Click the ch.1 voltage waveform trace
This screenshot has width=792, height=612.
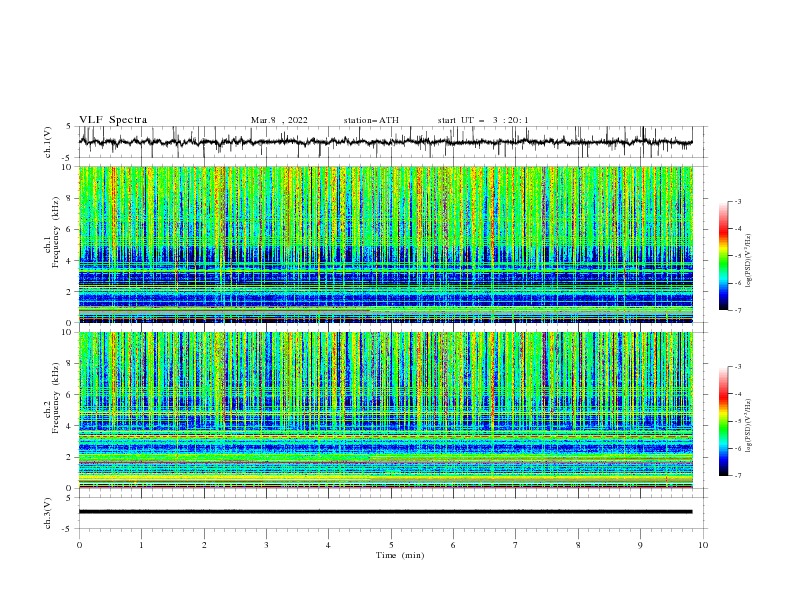pyautogui.click(x=385, y=142)
